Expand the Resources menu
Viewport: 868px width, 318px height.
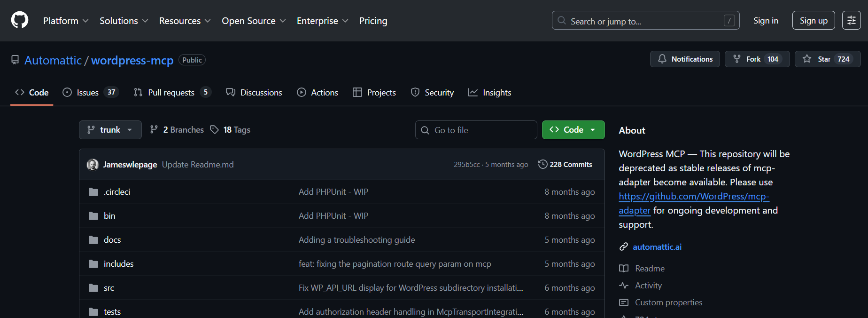[x=185, y=21]
